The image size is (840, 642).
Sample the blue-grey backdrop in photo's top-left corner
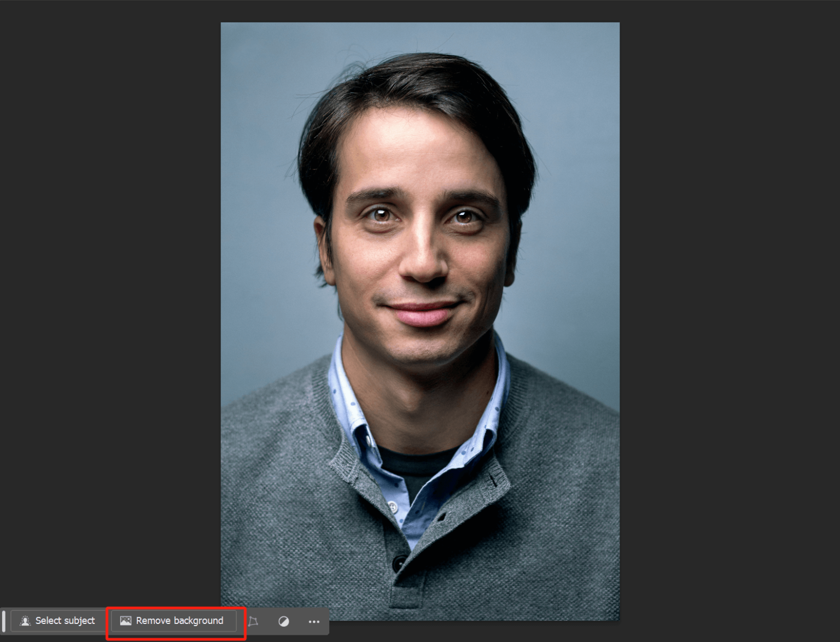pos(246,49)
